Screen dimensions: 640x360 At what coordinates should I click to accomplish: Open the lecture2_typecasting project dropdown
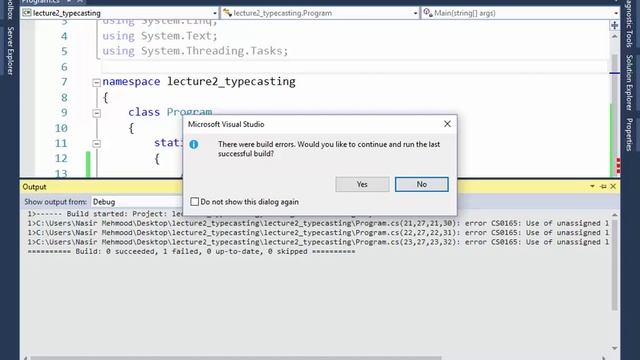pos(215,13)
